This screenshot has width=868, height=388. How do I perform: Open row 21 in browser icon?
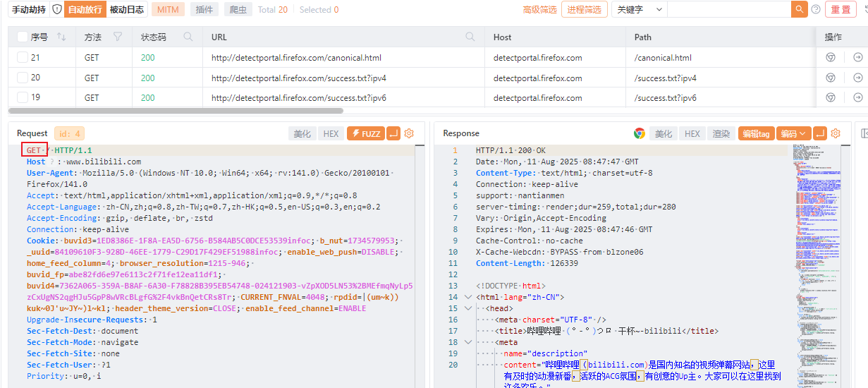click(831, 58)
